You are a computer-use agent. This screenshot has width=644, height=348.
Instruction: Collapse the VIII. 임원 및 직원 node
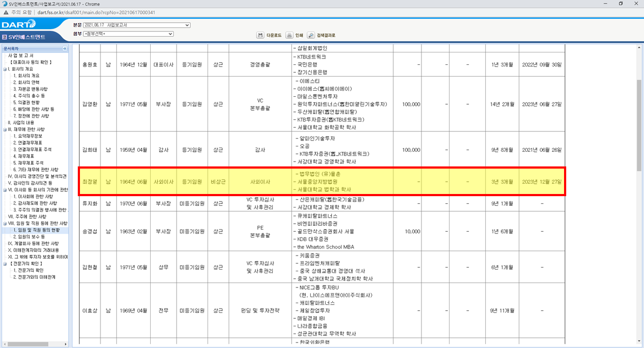point(5,224)
